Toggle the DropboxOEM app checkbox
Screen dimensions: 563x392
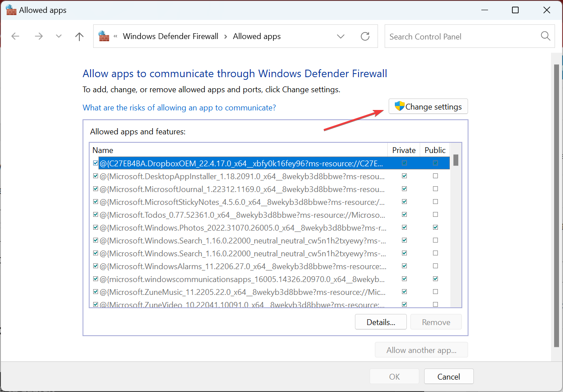95,163
